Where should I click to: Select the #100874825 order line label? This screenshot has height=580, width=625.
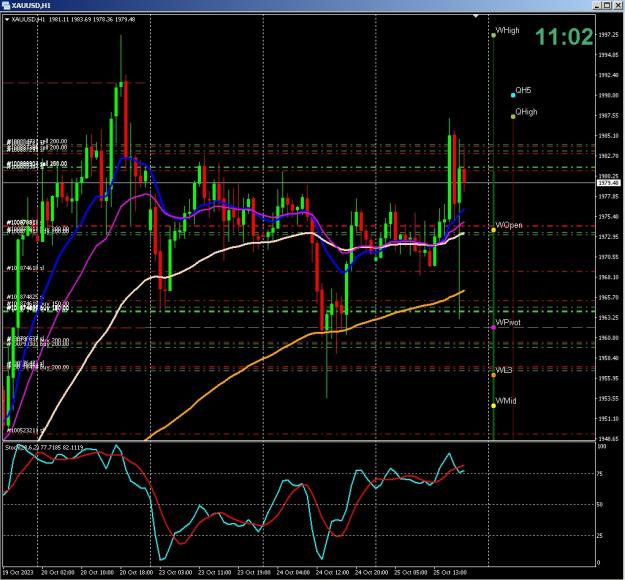(25, 297)
